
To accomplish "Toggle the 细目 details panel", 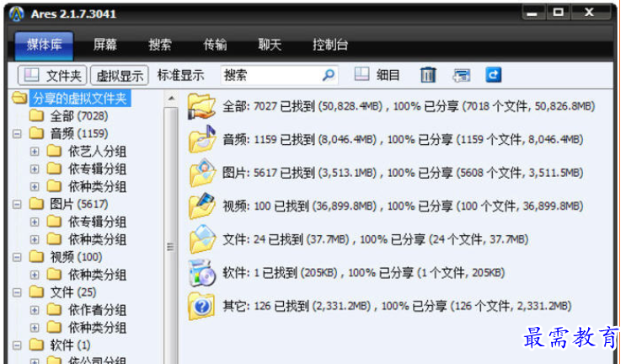I will pyautogui.click(x=377, y=75).
